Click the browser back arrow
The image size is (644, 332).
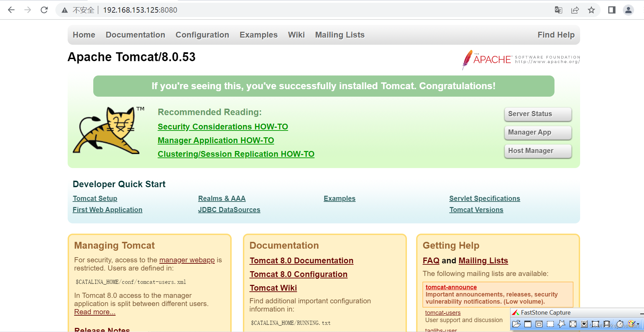pos(11,10)
